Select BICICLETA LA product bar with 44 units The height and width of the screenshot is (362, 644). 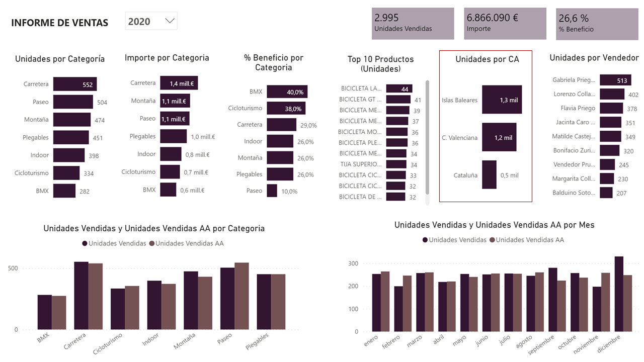pos(400,88)
